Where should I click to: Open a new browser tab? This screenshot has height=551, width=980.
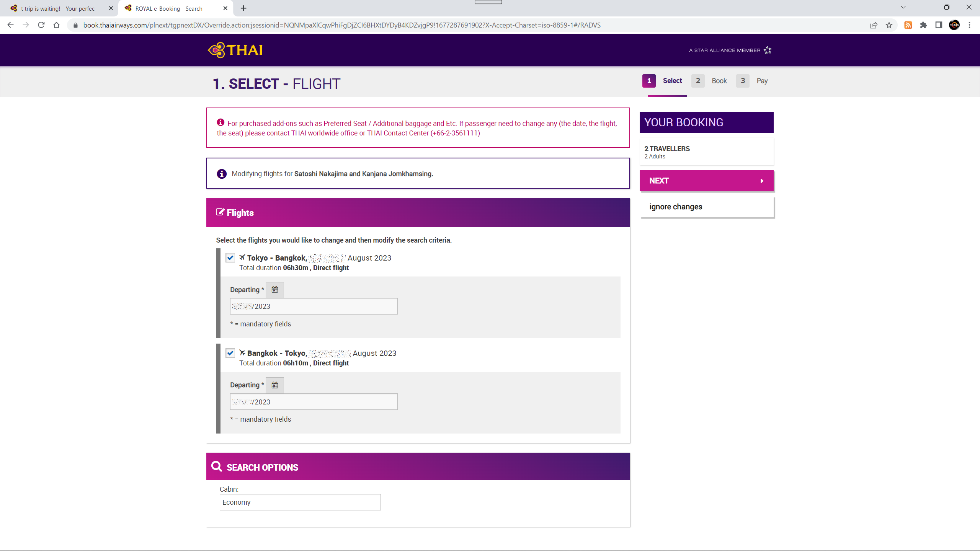coord(243,8)
